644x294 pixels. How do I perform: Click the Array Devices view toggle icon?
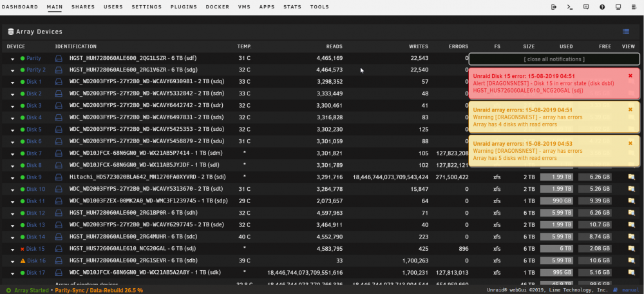tap(626, 31)
